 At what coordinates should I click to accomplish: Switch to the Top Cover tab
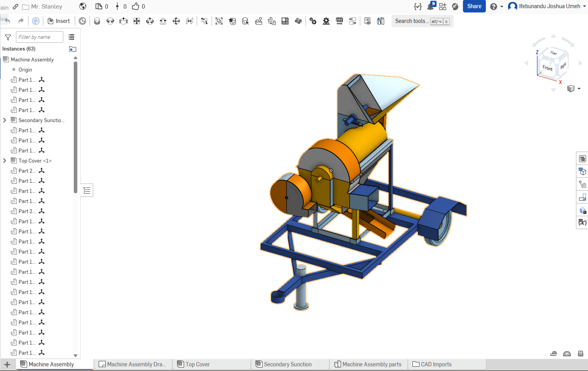(197, 364)
